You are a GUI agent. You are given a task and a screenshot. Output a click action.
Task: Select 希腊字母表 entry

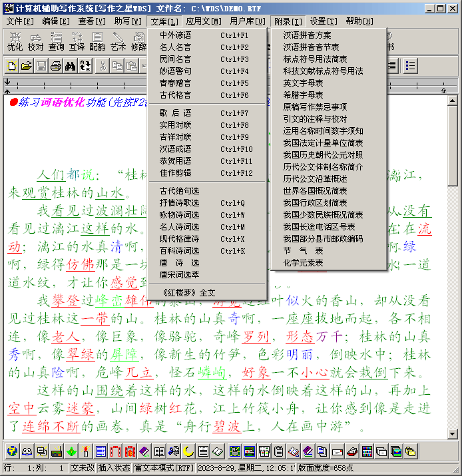click(329, 95)
